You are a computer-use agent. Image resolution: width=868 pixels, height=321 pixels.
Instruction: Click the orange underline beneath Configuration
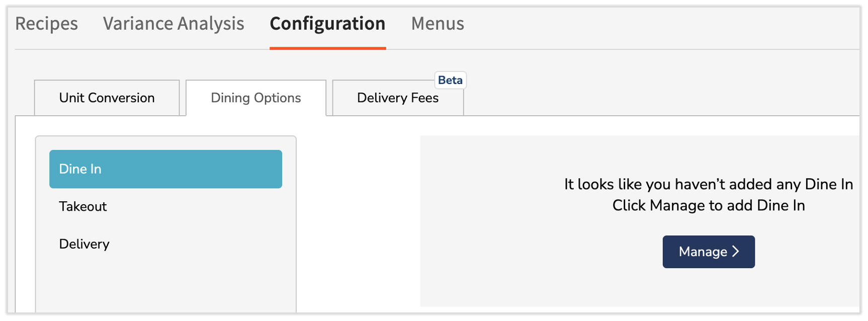click(x=327, y=48)
